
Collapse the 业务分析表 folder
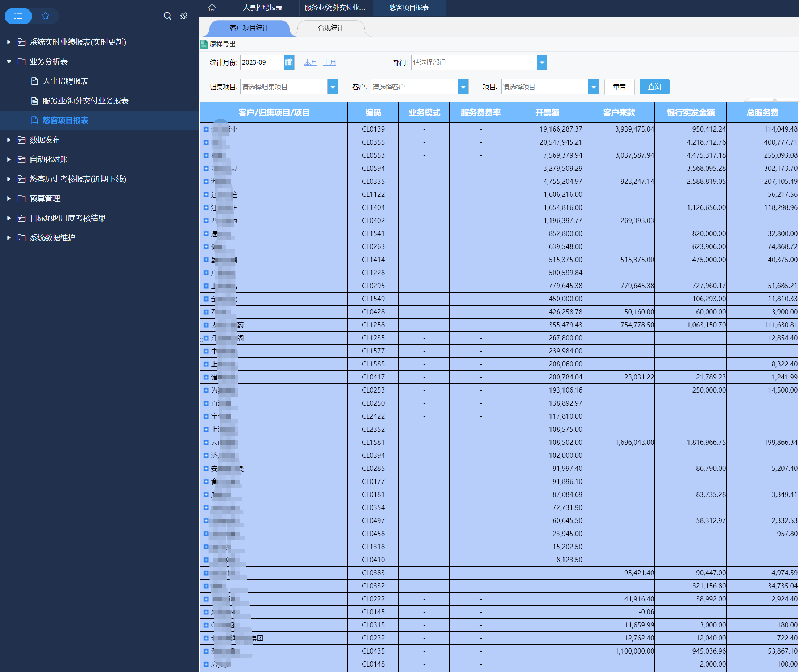click(x=9, y=62)
